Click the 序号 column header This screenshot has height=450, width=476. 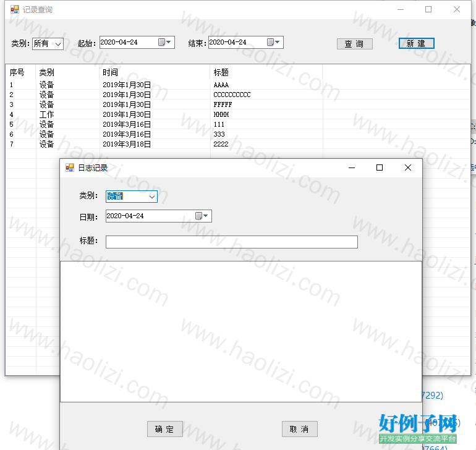point(20,72)
